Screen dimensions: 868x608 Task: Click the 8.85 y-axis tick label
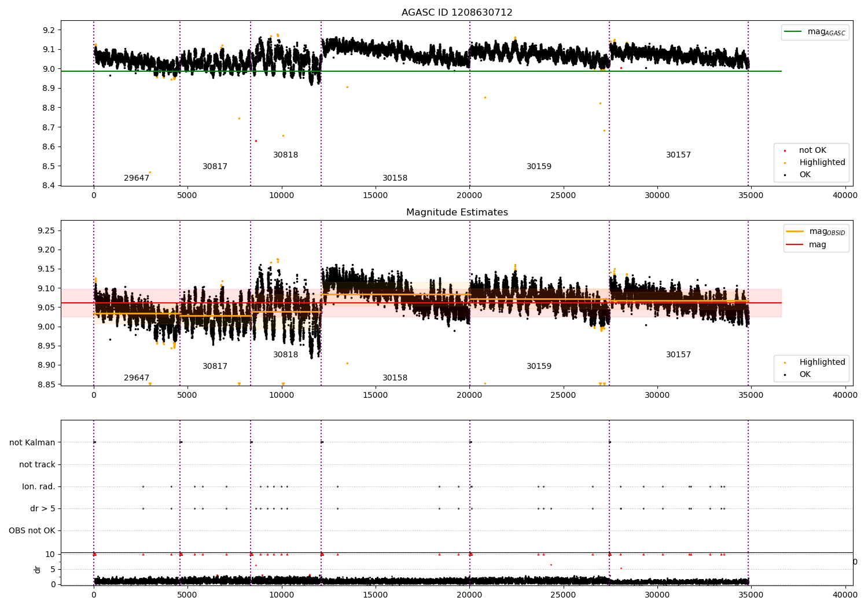pyautogui.click(x=46, y=385)
